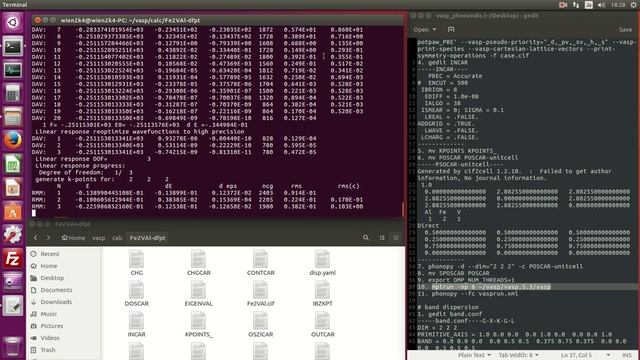Select the EIGENVAL file
The image size is (640, 360).
coord(198,293)
